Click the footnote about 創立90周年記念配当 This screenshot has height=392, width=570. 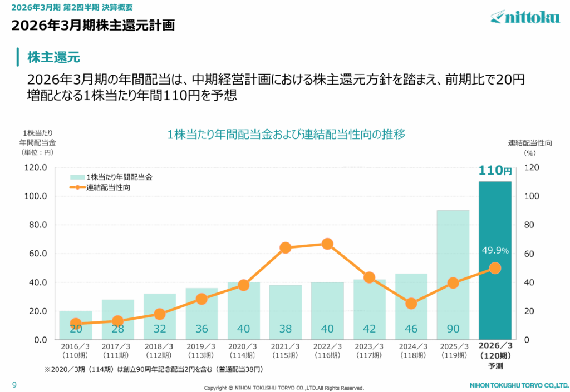pyautogui.click(x=154, y=369)
